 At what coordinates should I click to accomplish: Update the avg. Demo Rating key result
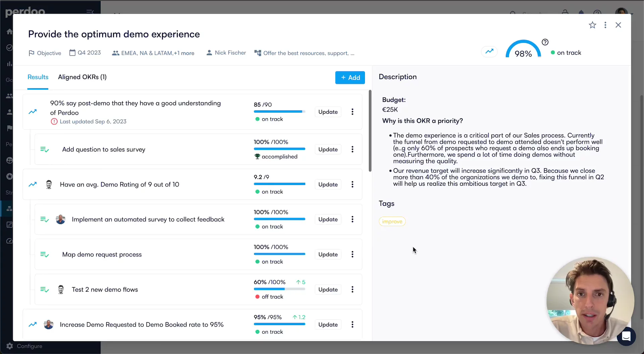328,185
